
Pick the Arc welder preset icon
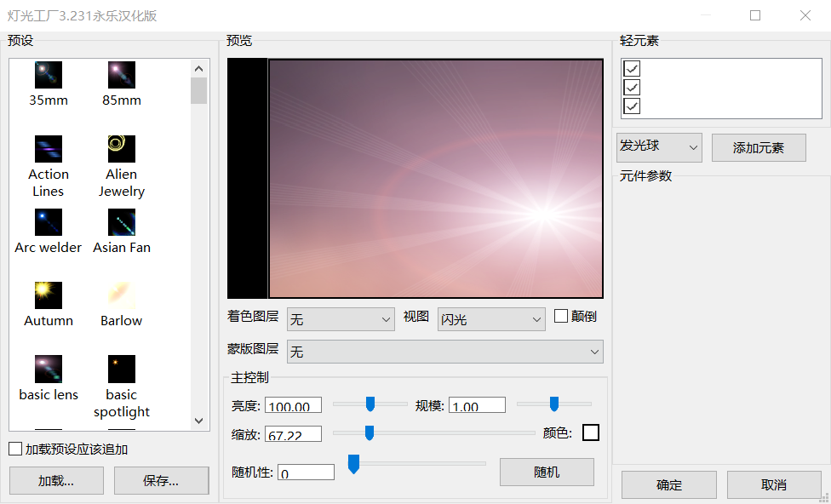(49, 222)
